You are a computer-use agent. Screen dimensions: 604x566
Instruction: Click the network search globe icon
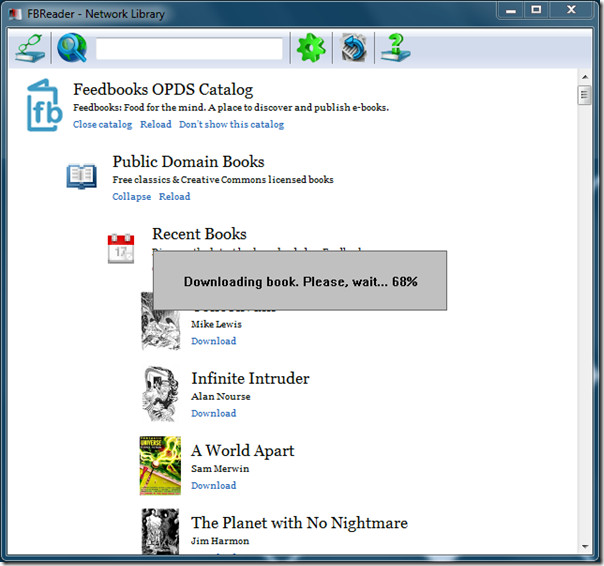(x=72, y=48)
